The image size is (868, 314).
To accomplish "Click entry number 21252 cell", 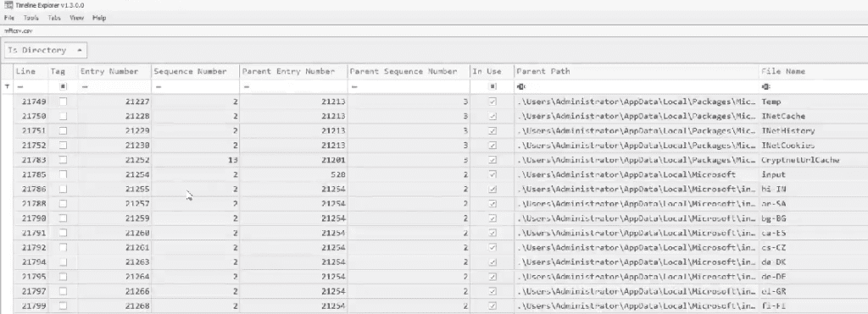I will (x=114, y=160).
